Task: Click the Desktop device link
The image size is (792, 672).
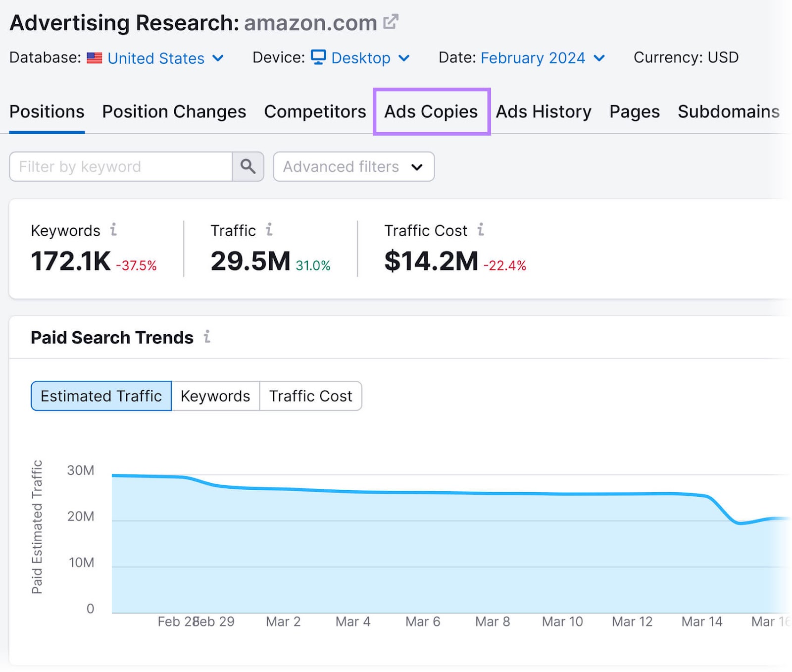Action: click(361, 58)
